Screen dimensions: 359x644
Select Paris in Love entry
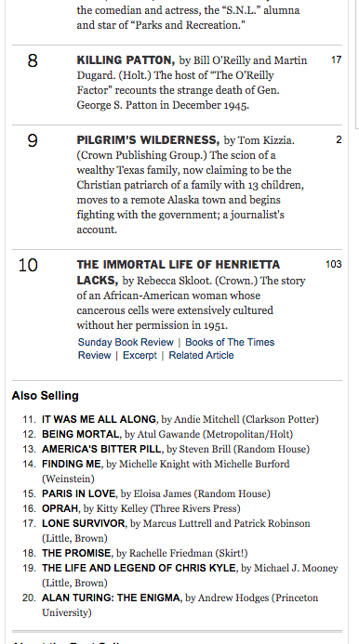[x=79, y=493]
